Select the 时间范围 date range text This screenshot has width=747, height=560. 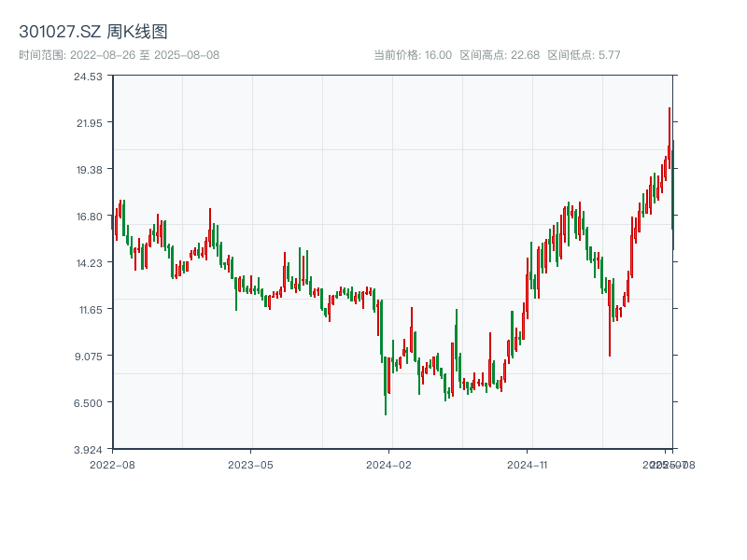[x=120, y=55]
